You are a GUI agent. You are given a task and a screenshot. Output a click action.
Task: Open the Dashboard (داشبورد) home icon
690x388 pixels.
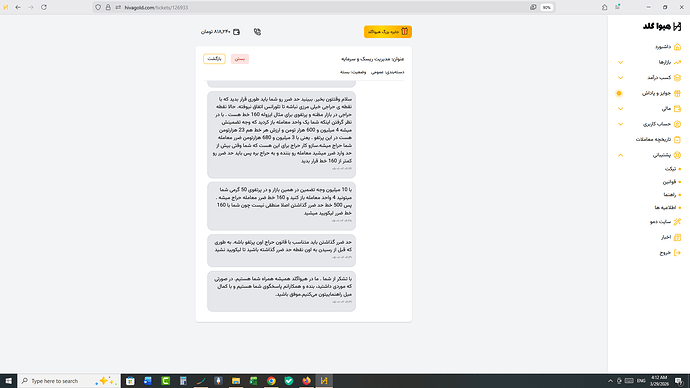click(677, 47)
